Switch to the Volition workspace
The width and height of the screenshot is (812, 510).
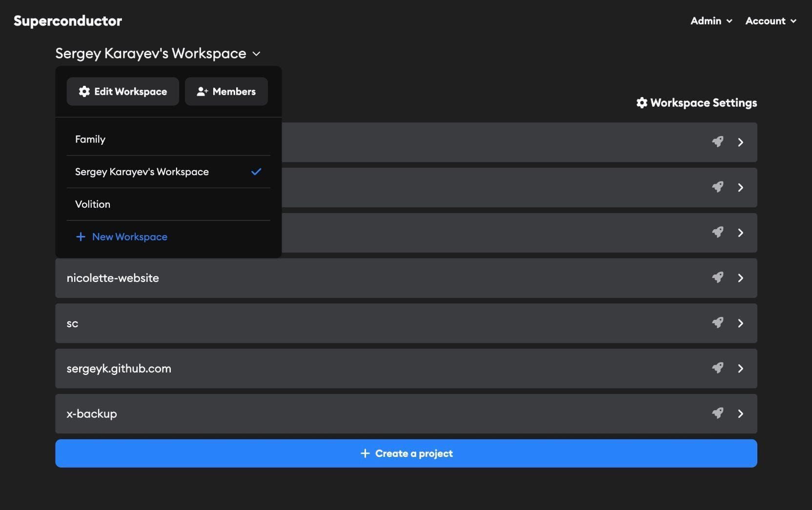(93, 204)
